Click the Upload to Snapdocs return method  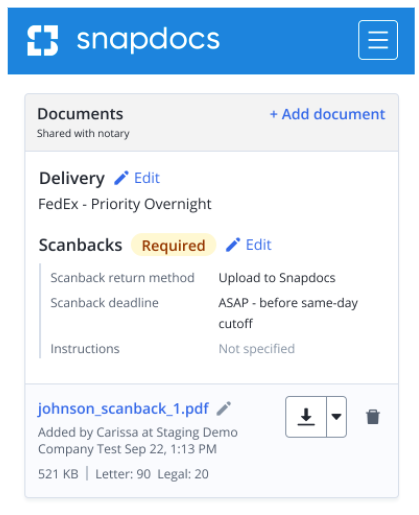[277, 278]
